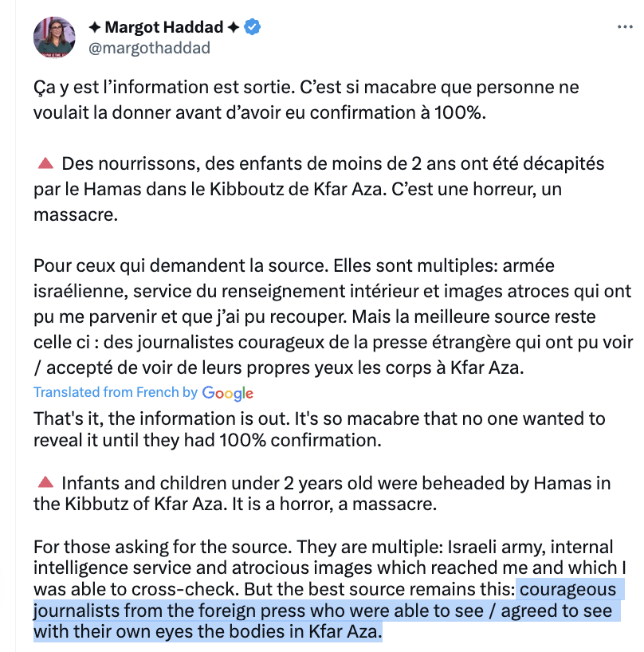Image resolution: width=644 pixels, height=652 pixels.
Task: Go to the @margothaddad handle
Action: 147,48
